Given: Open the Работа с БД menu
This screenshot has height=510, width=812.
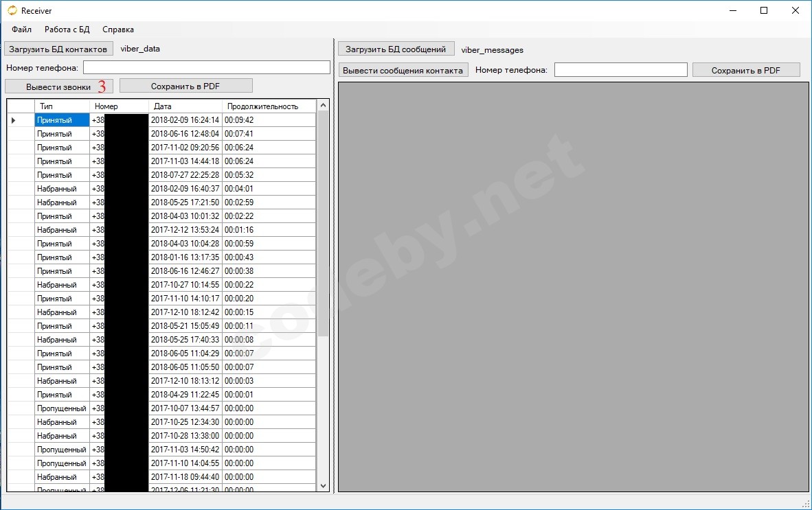Looking at the screenshot, I should [67, 30].
